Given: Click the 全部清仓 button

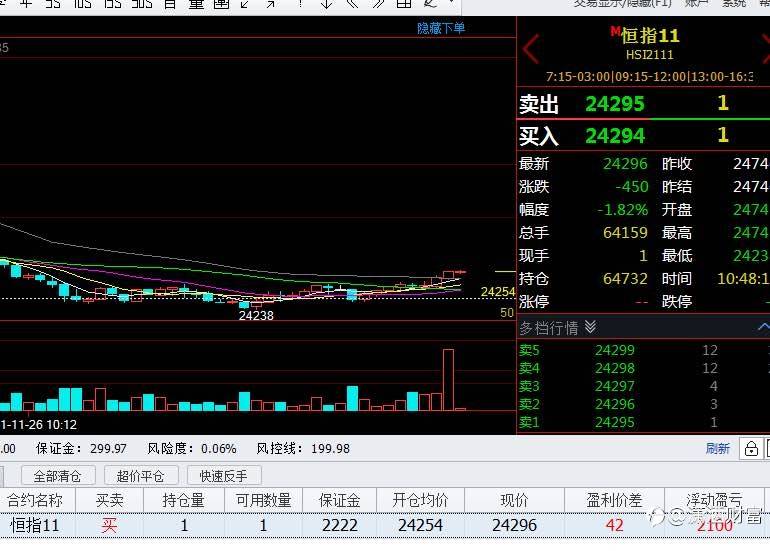Looking at the screenshot, I should pos(57,476).
